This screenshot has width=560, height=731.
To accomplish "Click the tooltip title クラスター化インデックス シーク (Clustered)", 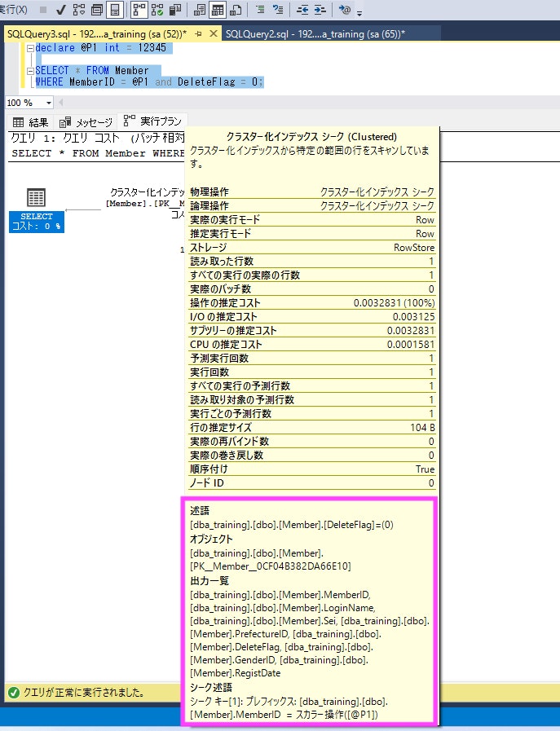I will 311,137.
